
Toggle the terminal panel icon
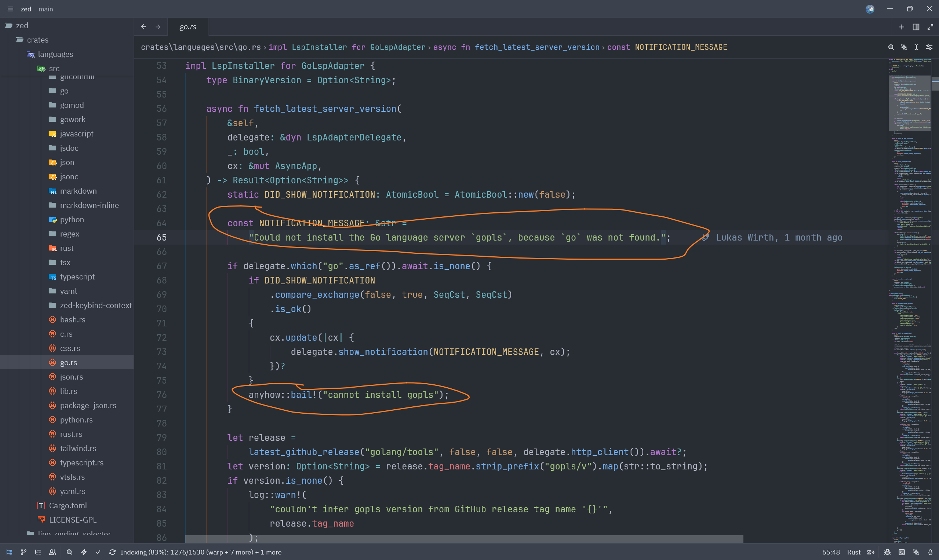pos(902,552)
